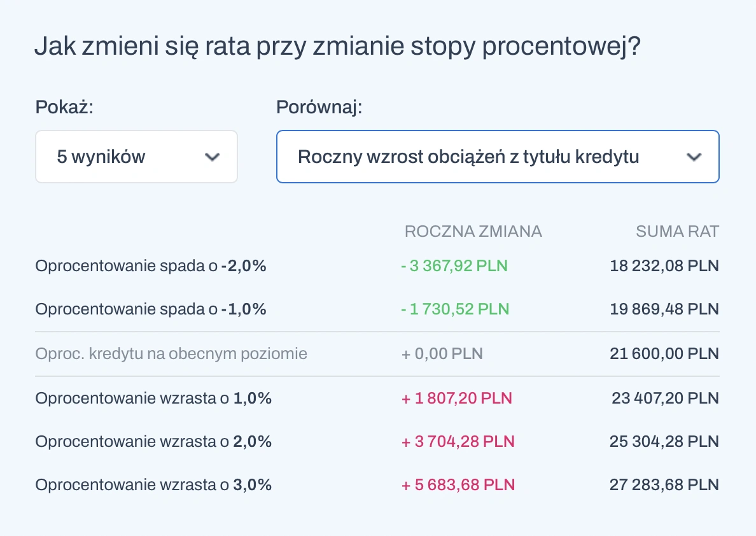Select the "Oprocentowanie spada o -1,0%" row label
The image size is (756, 536).
[151, 309]
